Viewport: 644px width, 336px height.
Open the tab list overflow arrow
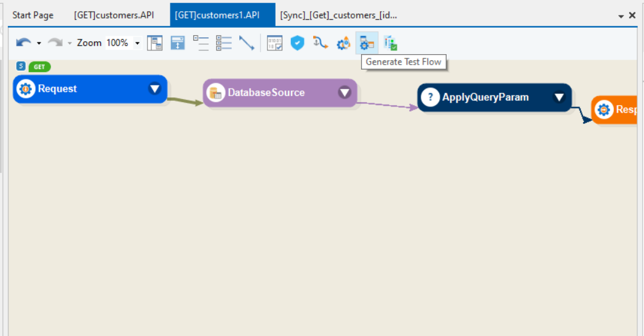[621, 16]
